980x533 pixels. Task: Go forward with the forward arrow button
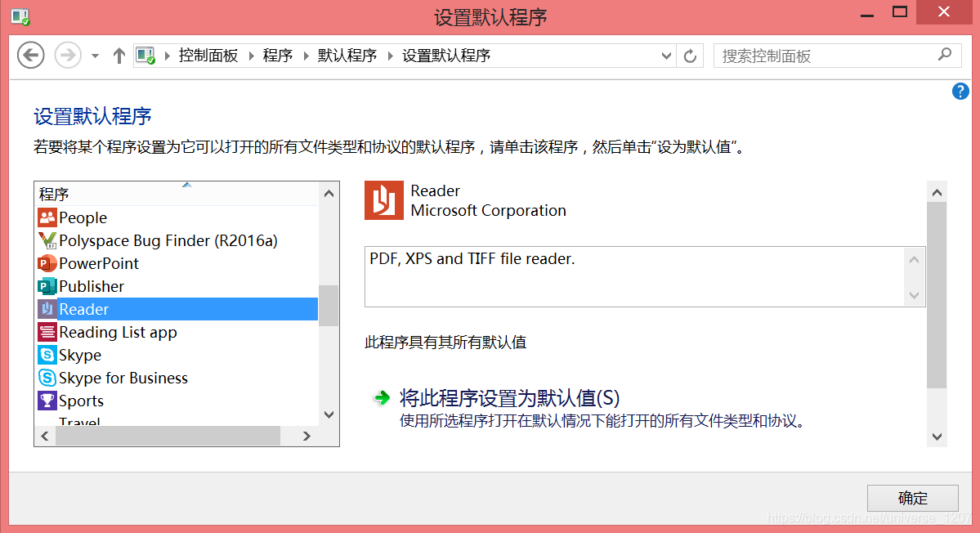pyautogui.click(x=68, y=56)
